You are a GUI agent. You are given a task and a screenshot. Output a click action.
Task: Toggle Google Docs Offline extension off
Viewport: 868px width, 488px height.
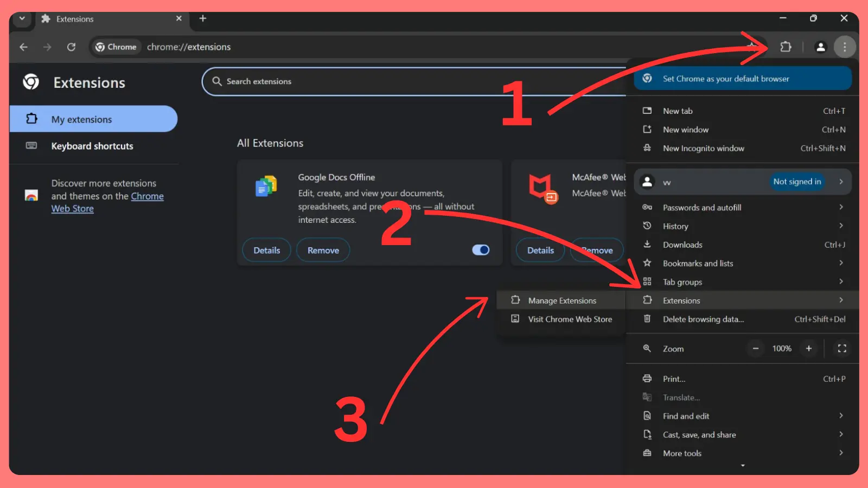tap(480, 249)
